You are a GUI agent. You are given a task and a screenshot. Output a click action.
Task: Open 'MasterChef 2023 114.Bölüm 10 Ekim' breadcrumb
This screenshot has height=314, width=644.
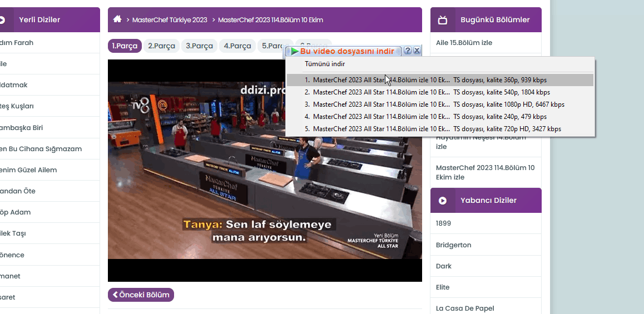point(270,19)
